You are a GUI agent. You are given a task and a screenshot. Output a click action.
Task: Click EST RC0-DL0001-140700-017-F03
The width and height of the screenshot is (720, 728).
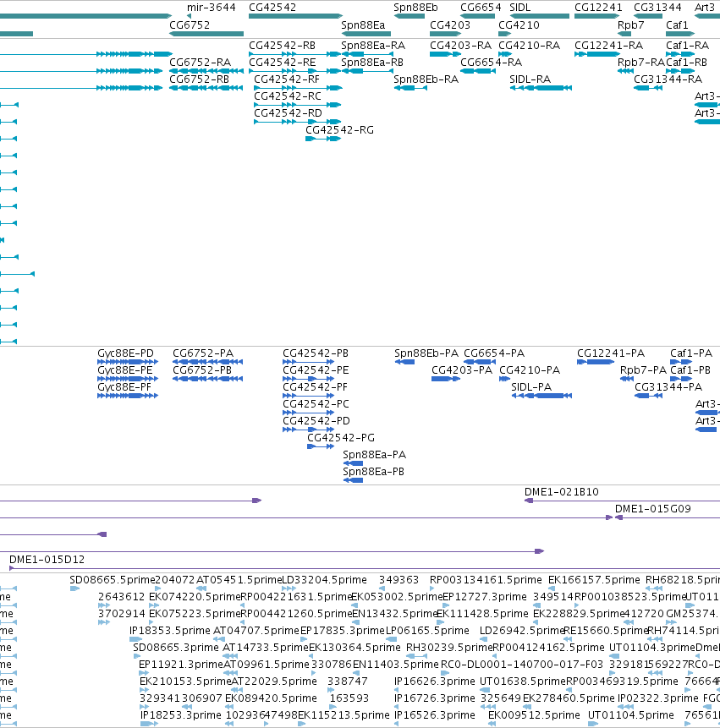click(x=522, y=665)
